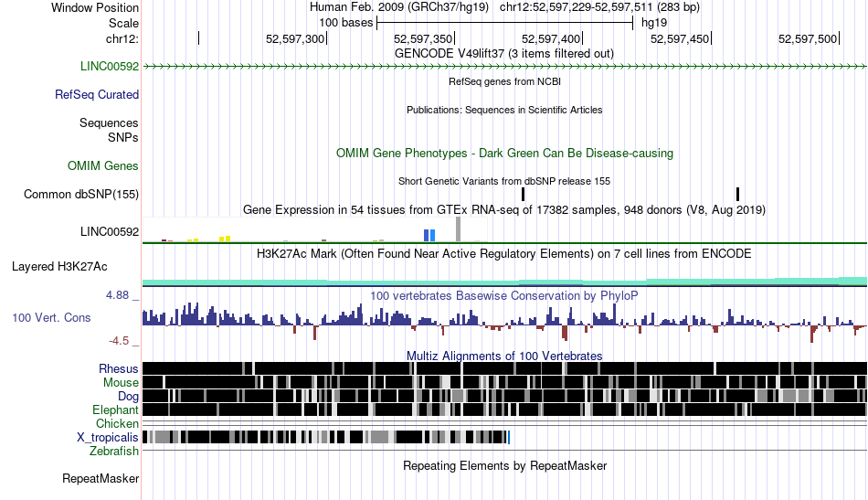Click the tall gray bar in GTEx chart
Screen dimensions: 868x500
pyautogui.click(x=458, y=229)
